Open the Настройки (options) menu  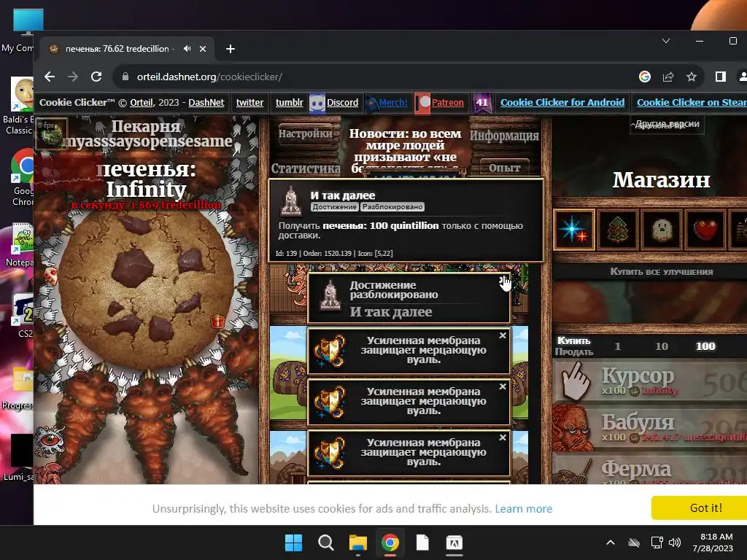(306, 134)
